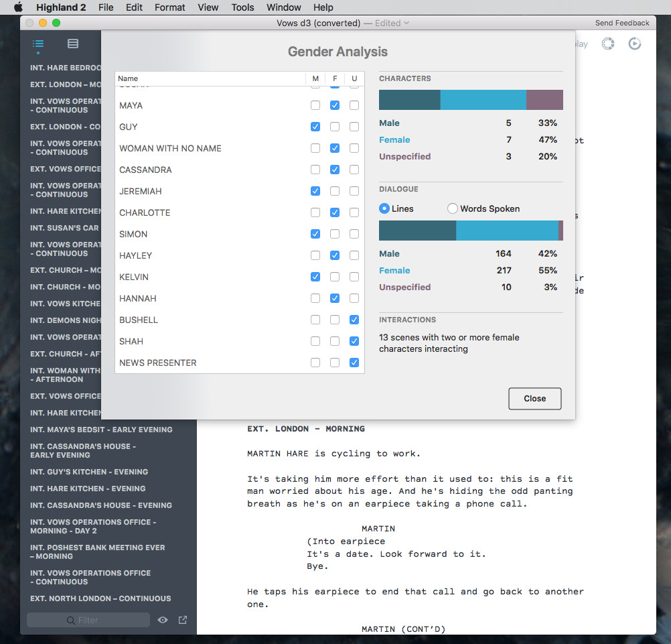Click the Name column header
The height and width of the screenshot is (644, 671).
210,79
